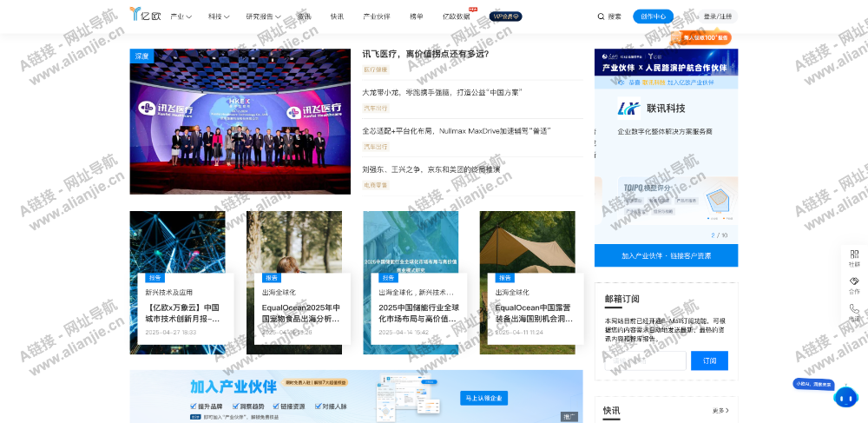Screen dimensions: 868x423
Task: Open report 亿欧x万象云 中国城市技术创新月报
Action: tap(183, 314)
